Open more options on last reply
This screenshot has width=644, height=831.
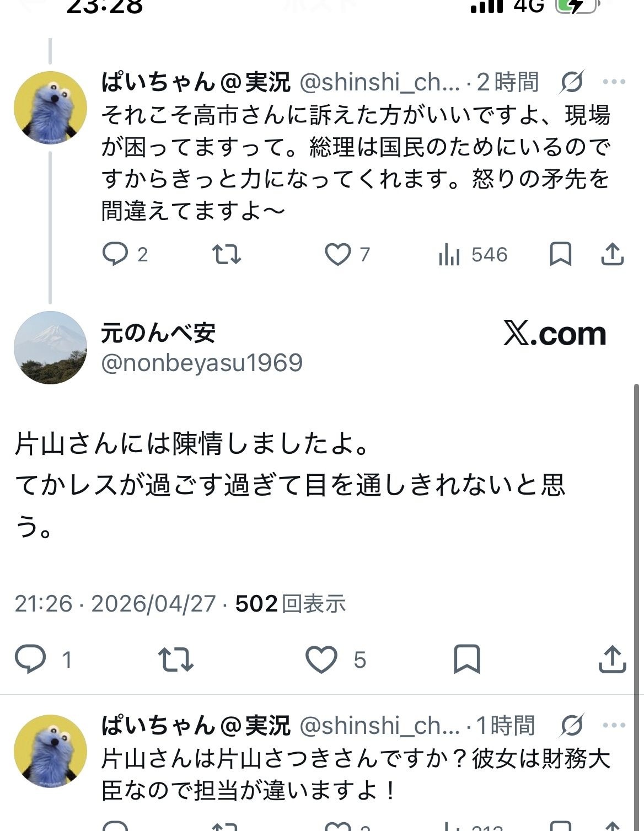614,725
